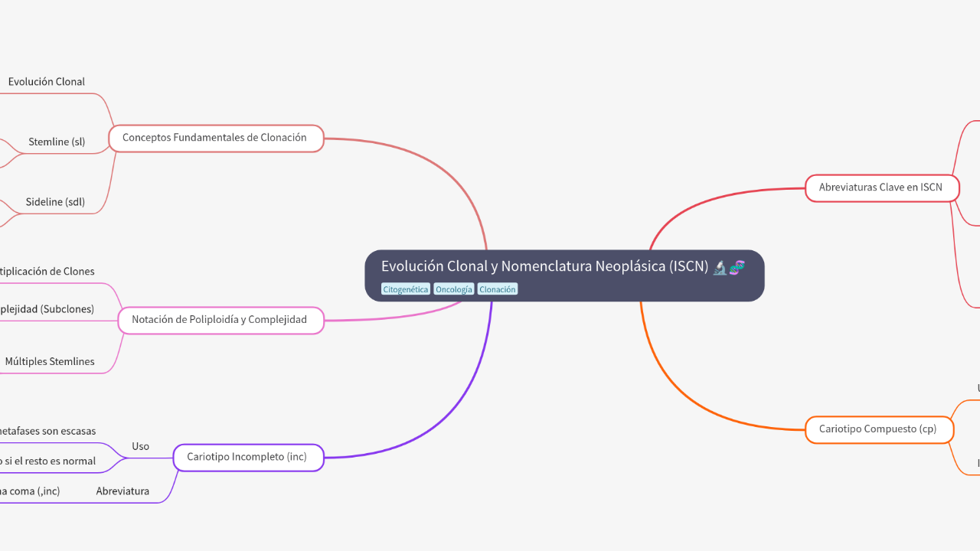Select the 'metafases son escasas' leaf node
Image resolution: width=980 pixels, height=551 pixels.
(47, 432)
